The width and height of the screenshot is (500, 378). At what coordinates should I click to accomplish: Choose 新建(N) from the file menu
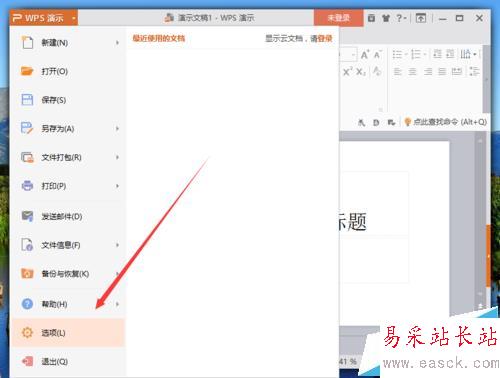(x=68, y=43)
